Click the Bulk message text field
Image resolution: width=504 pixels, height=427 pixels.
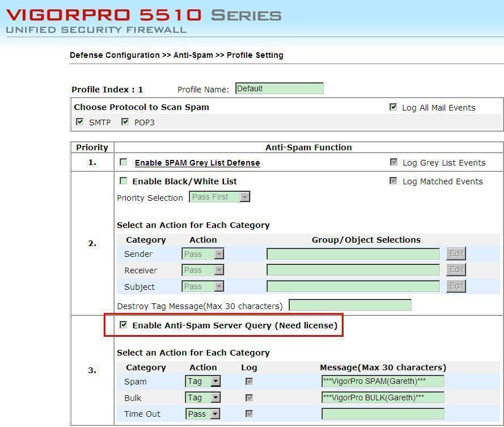(x=383, y=398)
